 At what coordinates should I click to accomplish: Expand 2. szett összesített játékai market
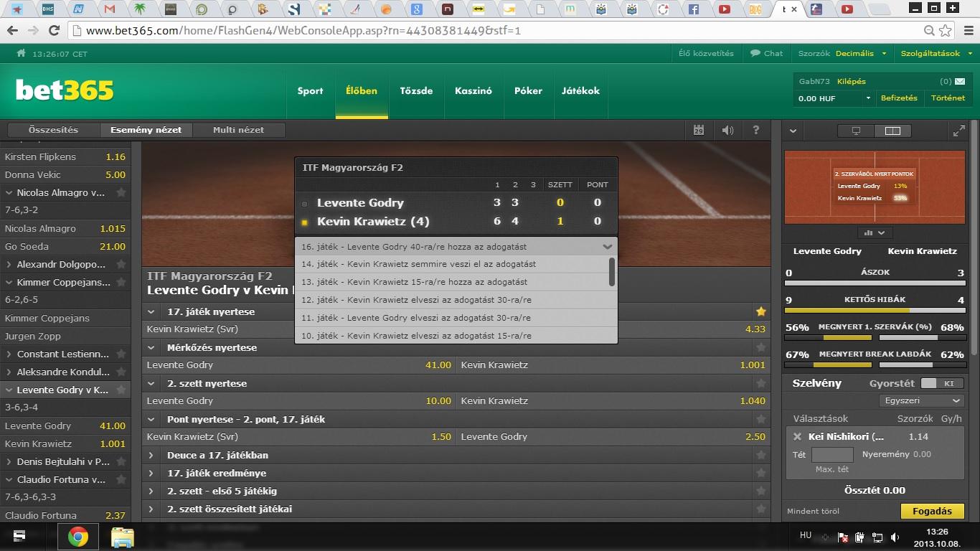pos(151,509)
